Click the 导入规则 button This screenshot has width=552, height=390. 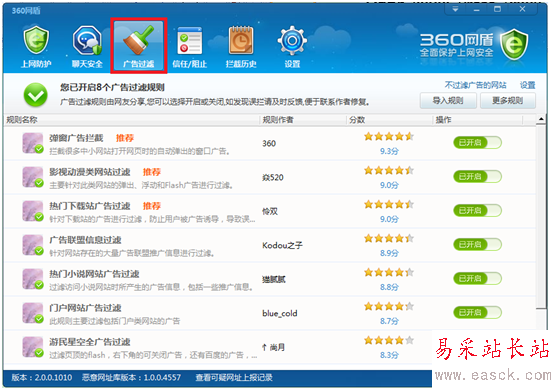coord(448,101)
